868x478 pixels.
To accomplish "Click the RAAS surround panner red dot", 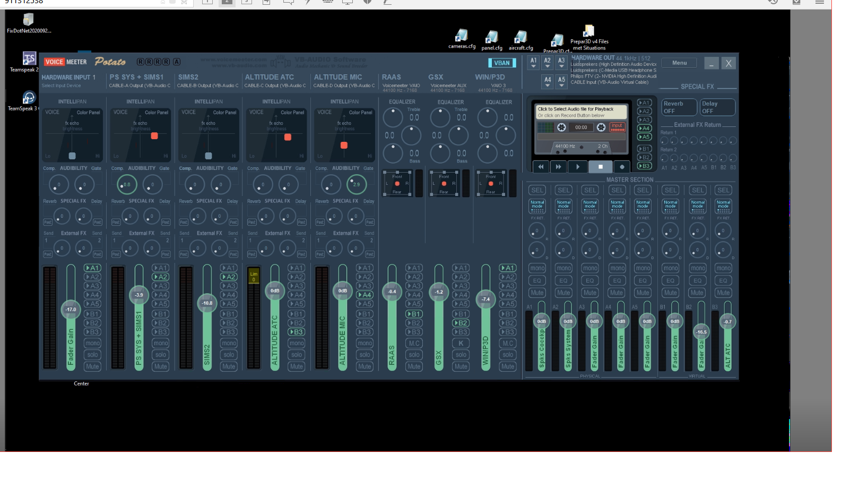I will (397, 184).
